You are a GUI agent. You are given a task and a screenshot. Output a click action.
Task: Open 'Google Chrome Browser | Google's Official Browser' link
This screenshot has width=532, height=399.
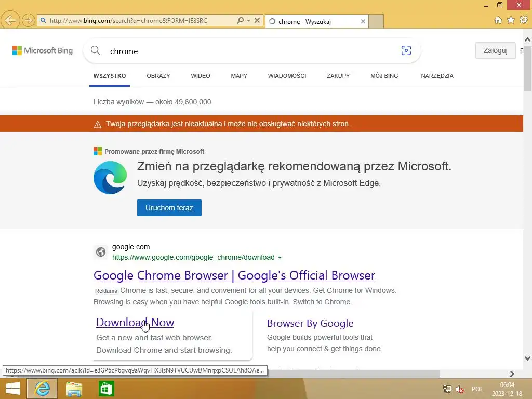tap(234, 275)
